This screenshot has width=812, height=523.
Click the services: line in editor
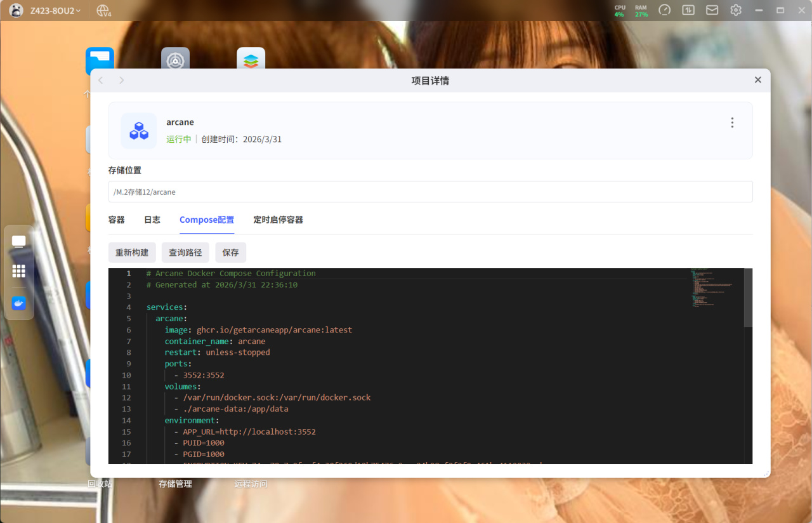coord(167,307)
